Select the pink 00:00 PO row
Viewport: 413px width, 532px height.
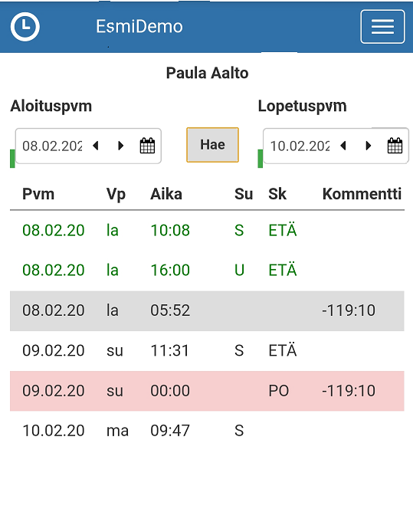click(x=207, y=391)
